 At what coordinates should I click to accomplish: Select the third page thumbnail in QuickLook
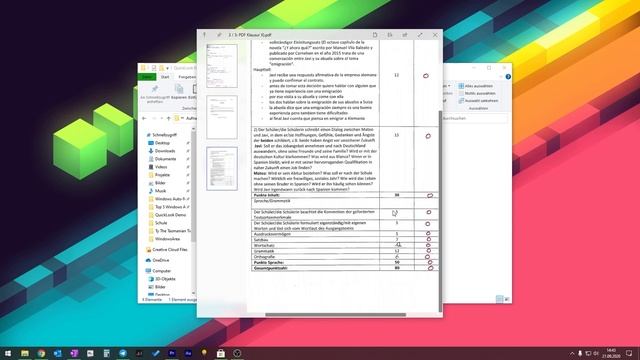tap(222, 169)
